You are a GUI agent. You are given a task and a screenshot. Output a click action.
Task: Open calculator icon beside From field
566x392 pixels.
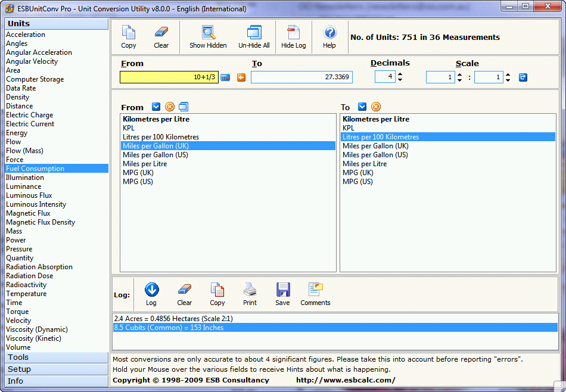tap(225, 77)
